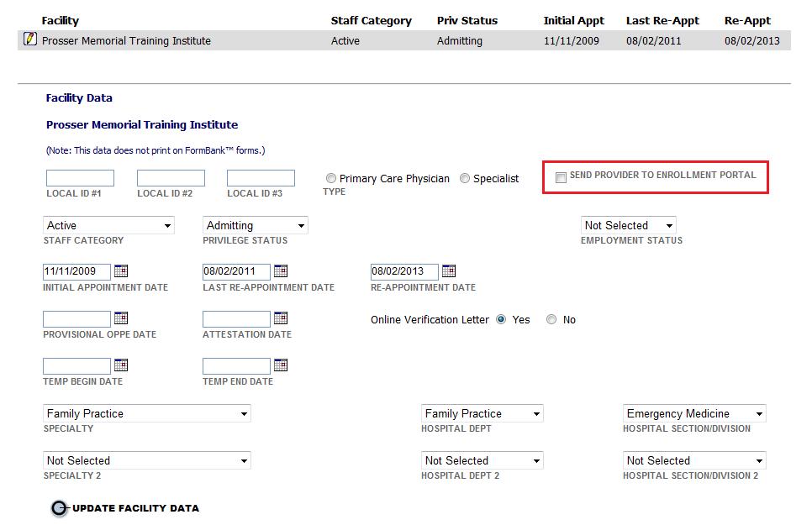Viewport: 812px width, 525px height.
Task: Click the Local ID #1 field
Action: [x=80, y=178]
